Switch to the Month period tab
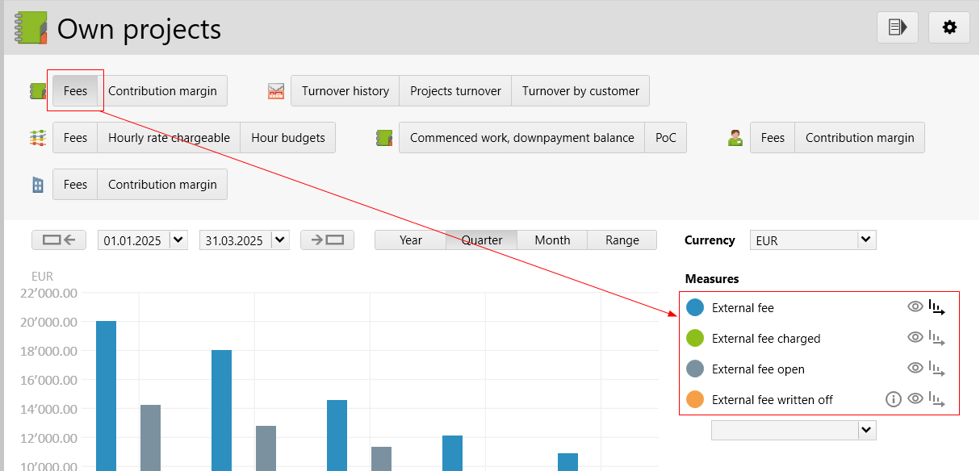The image size is (980, 471). point(552,240)
